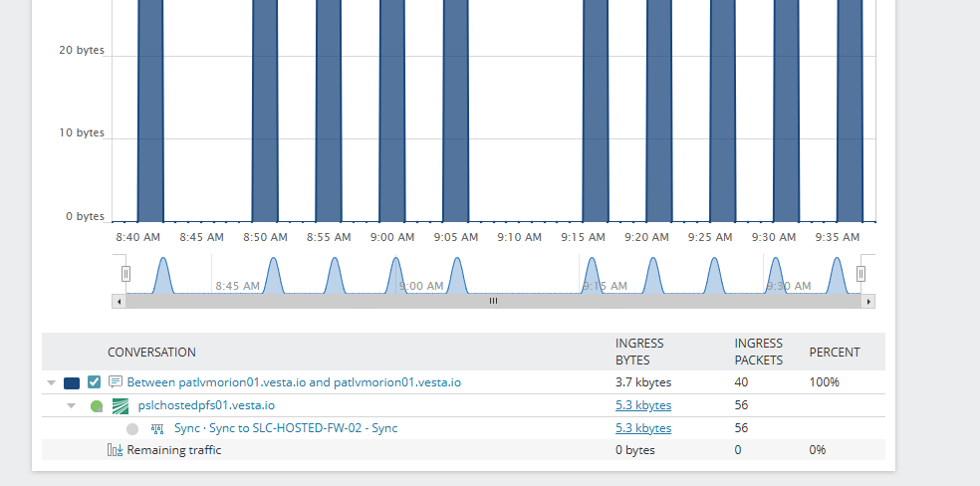Click 5.3 kbytes link in Sync row

pyautogui.click(x=643, y=428)
